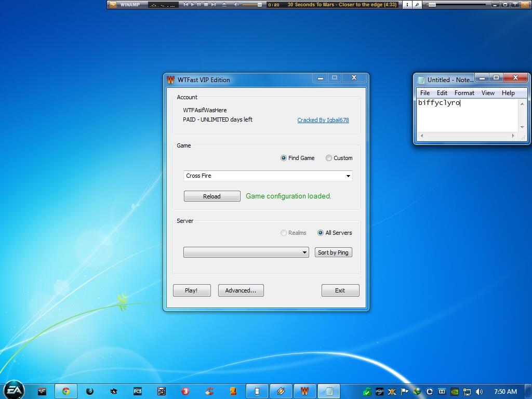Click Notepad horizontal scrollbar left arrow

tap(422, 136)
